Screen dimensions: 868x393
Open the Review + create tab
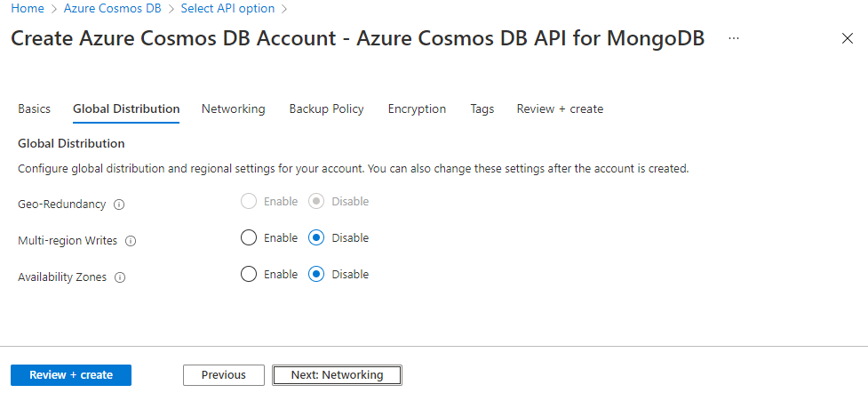pyautogui.click(x=560, y=108)
